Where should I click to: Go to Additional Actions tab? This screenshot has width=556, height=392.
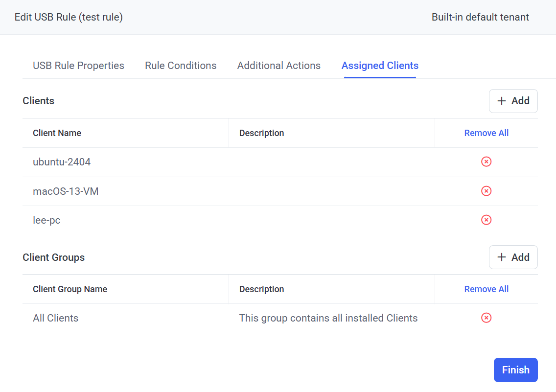[x=279, y=66]
